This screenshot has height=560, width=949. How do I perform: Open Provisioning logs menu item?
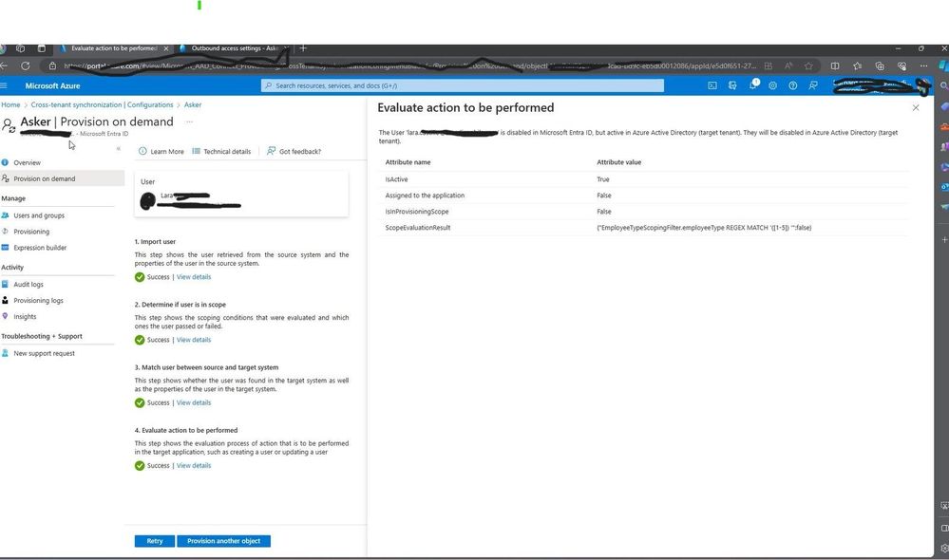tap(38, 301)
